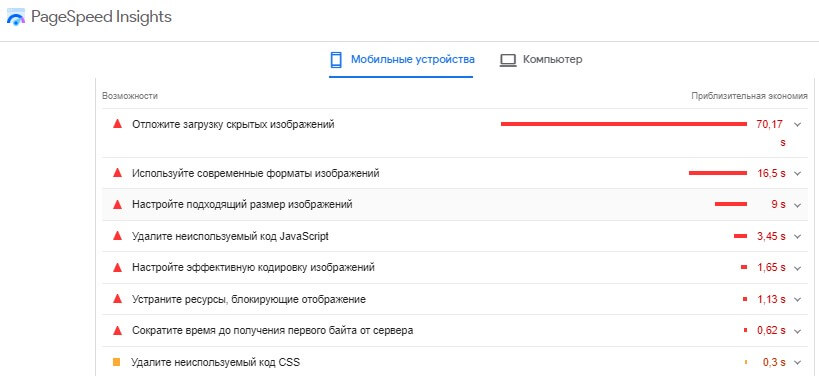The width and height of the screenshot is (819, 376).
Task: Click the PageSpeed Insights logo icon
Action: [16, 18]
